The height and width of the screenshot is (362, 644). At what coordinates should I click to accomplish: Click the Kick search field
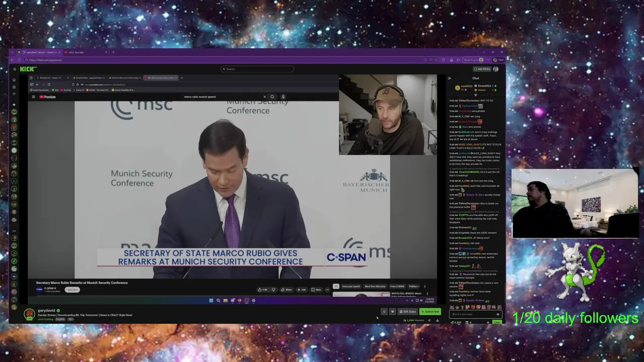click(x=257, y=69)
